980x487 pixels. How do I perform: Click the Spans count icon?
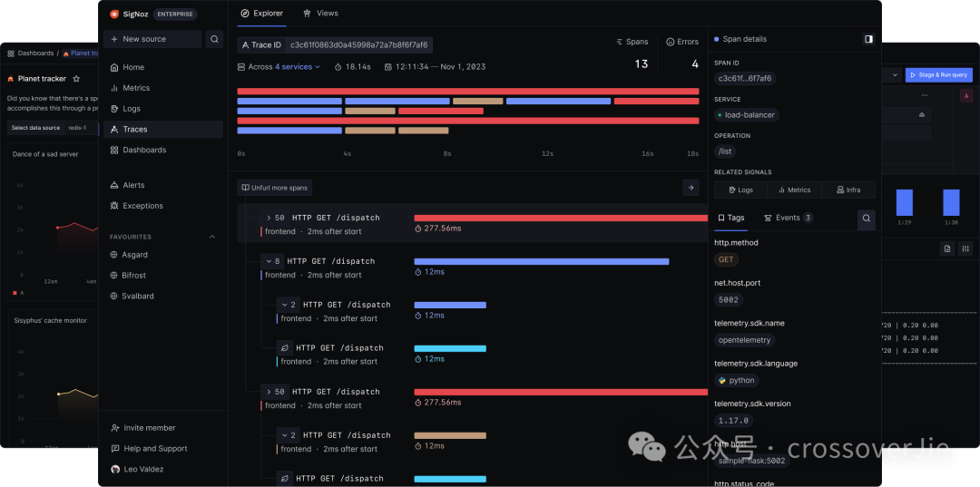(619, 42)
